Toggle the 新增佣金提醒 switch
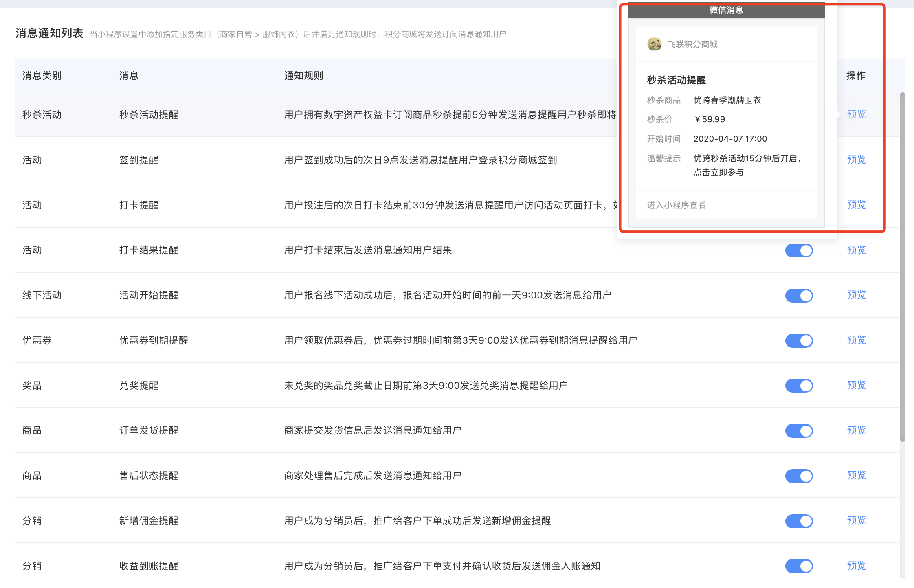 click(x=799, y=521)
